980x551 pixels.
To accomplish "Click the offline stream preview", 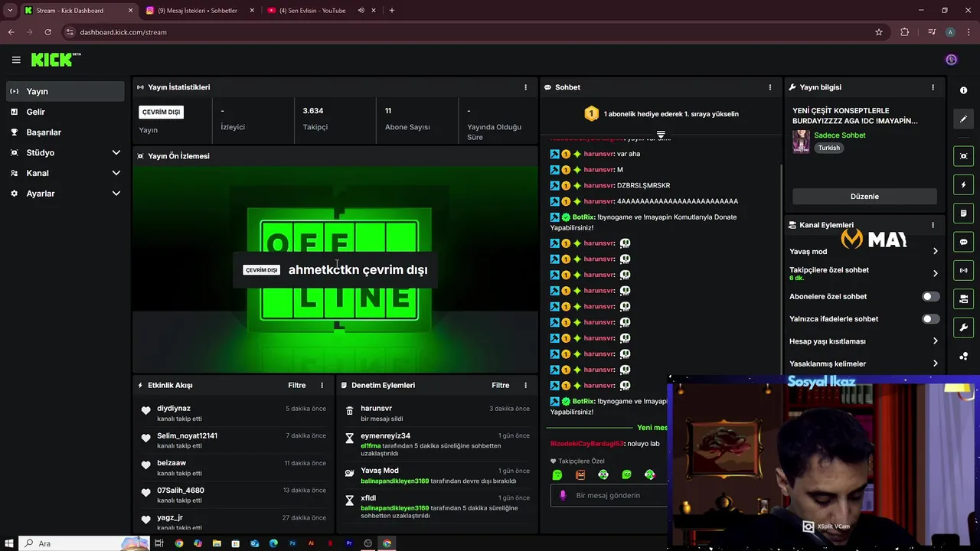I will (335, 269).
